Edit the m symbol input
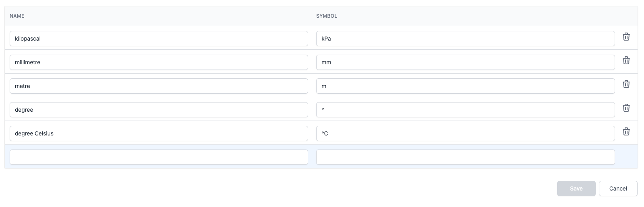Viewport: 644px width, 207px height. [465, 86]
